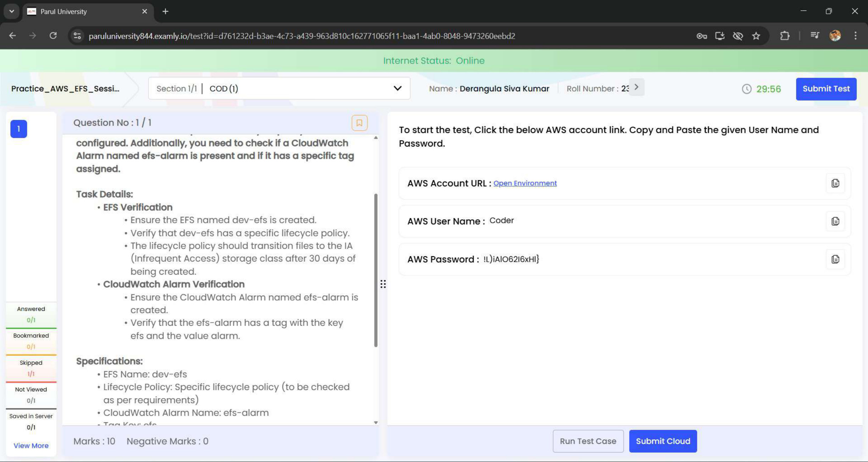
Task: Click the address bar URL field
Action: (301, 36)
